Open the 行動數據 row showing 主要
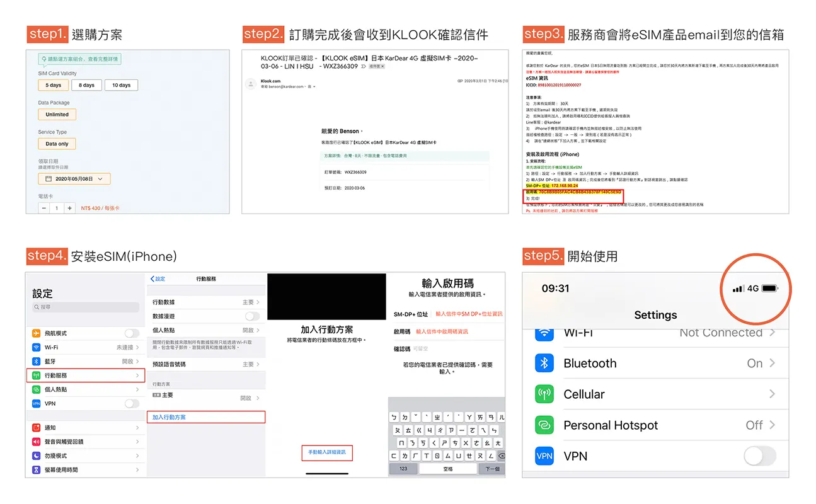Image resolution: width=816 pixels, height=504 pixels. [x=206, y=302]
